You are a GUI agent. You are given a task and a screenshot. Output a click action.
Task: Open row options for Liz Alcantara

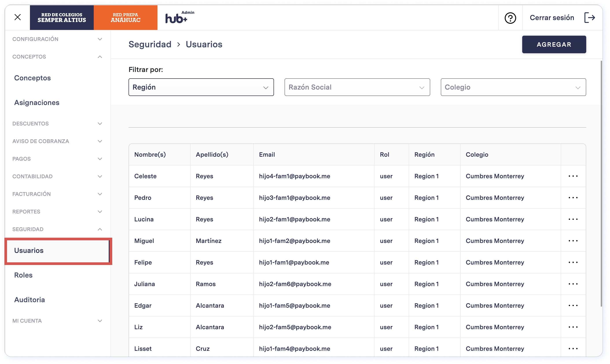(x=573, y=327)
